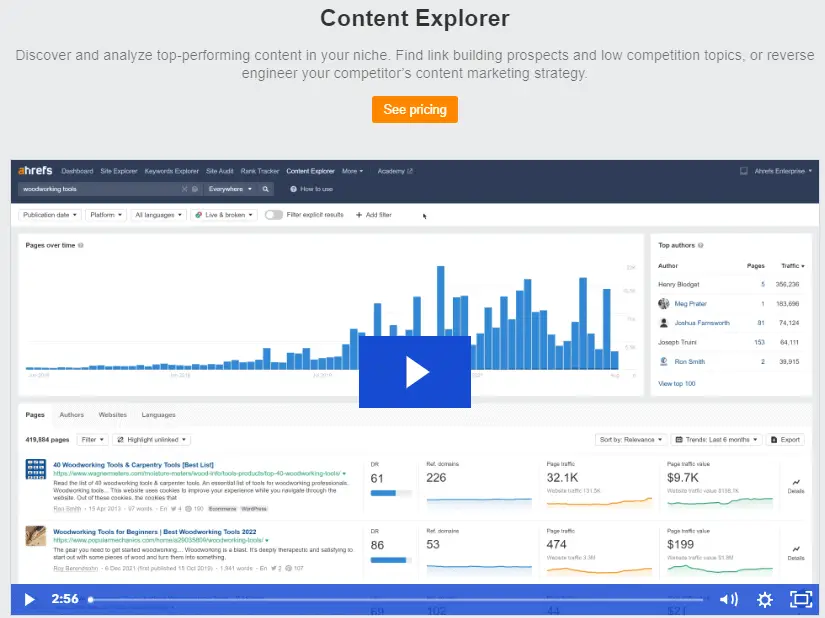Click the 32.1K page traffic value
825x618 pixels.
point(562,478)
